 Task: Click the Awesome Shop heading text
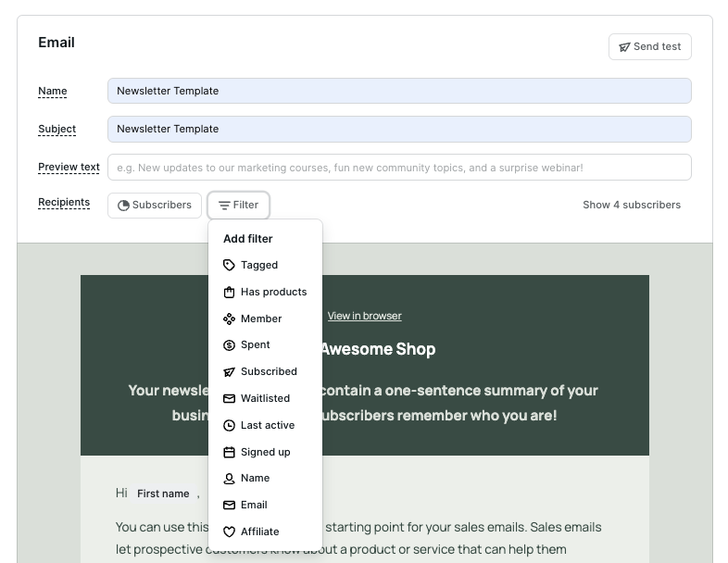tap(378, 349)
